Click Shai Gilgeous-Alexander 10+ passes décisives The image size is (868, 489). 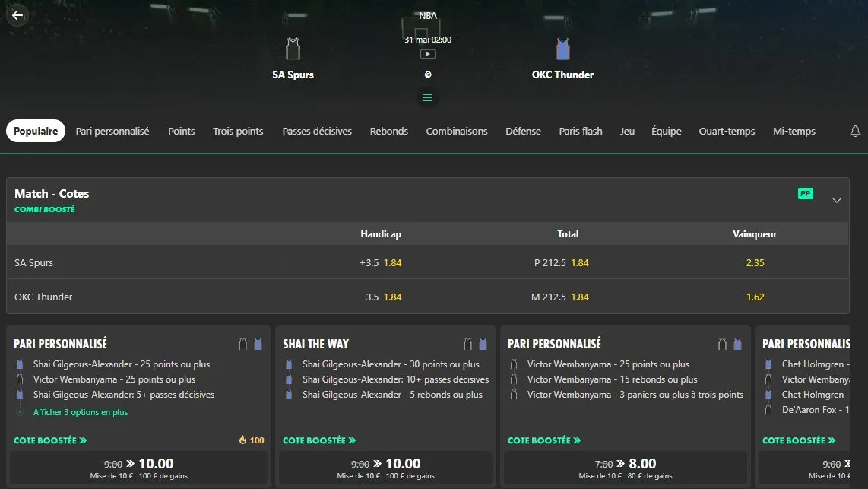coord(396,379)
